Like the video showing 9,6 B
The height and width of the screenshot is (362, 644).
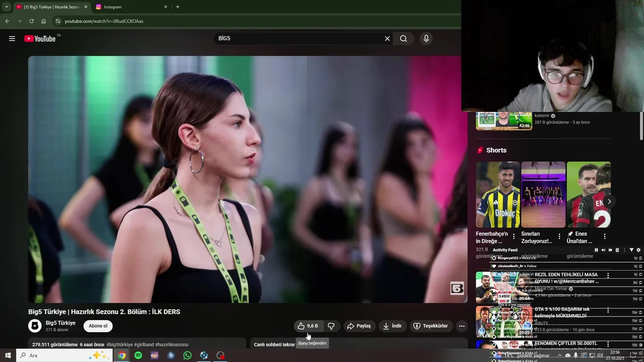pos(308,326)
